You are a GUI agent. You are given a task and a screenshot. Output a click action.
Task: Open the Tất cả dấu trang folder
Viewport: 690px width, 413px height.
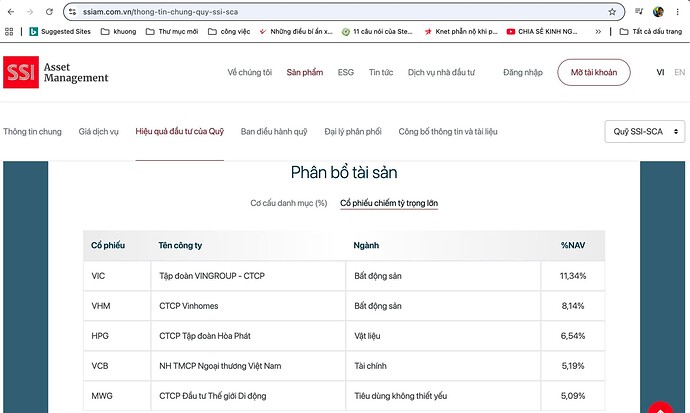pyautogui.click(x=650, y=32)
